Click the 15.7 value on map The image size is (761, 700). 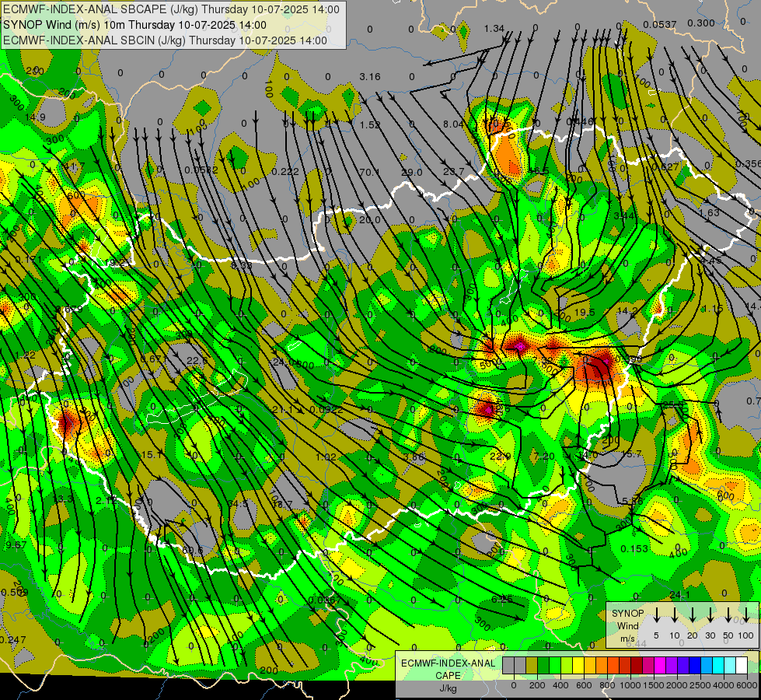coord(632,453)
